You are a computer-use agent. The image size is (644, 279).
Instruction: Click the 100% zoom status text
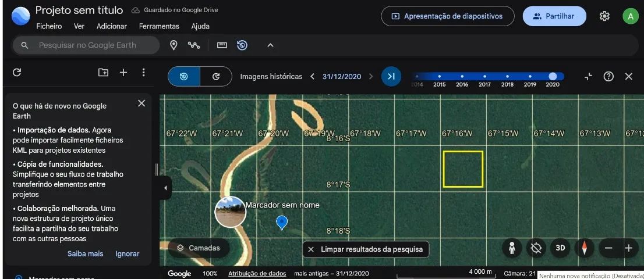(x=210, y=273)
